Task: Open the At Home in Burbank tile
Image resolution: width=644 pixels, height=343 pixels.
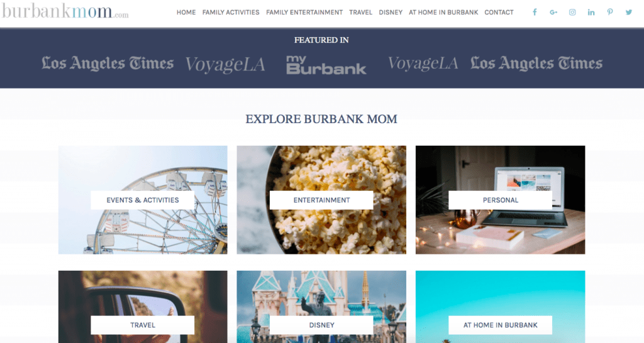Action: tap(500, 325)
